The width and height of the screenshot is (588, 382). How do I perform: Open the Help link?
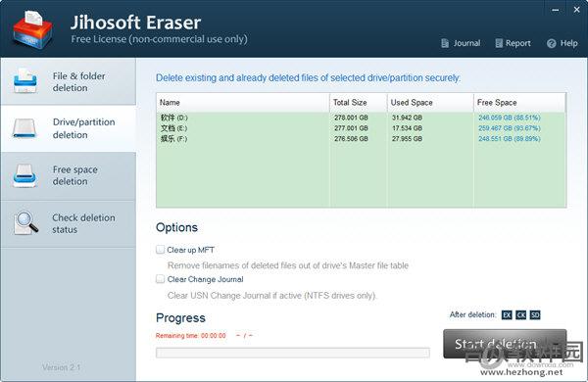click(x=568, y=43)
